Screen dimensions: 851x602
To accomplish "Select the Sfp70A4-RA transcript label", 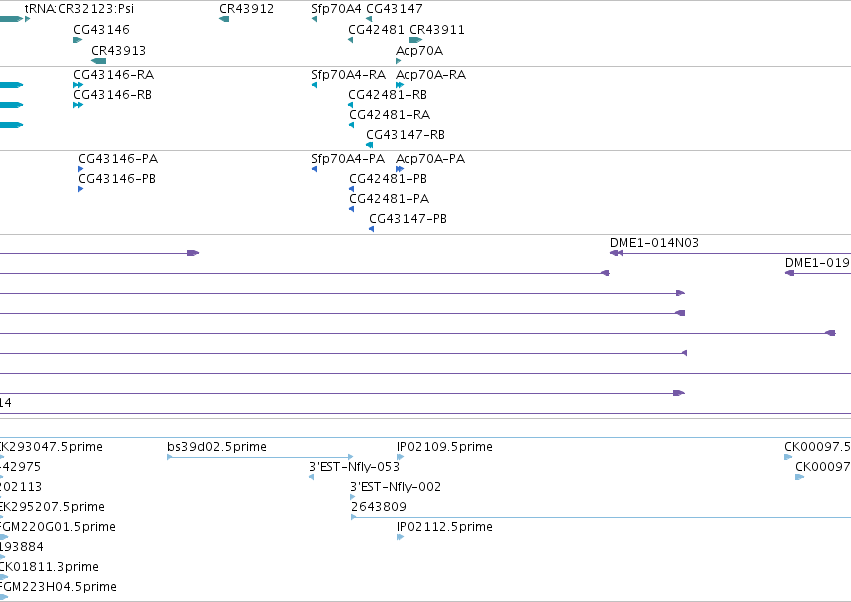I will click(x=348, y=74).
